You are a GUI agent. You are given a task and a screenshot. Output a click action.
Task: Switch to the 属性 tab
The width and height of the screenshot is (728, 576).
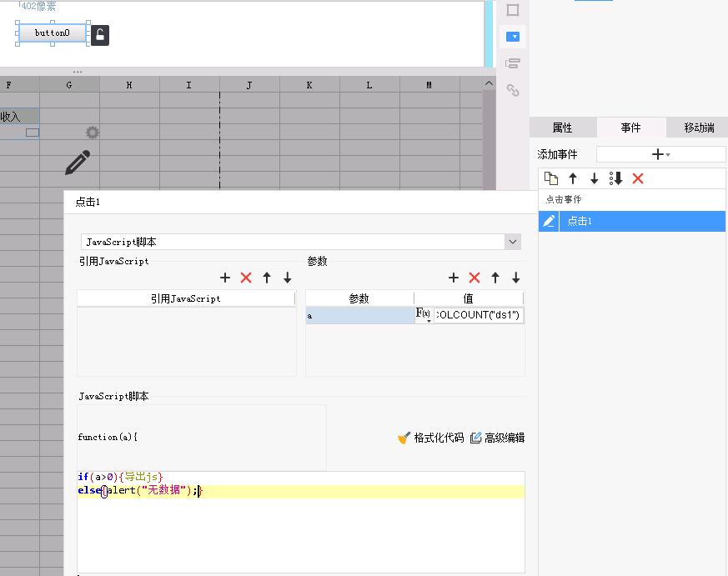(562, 128)
